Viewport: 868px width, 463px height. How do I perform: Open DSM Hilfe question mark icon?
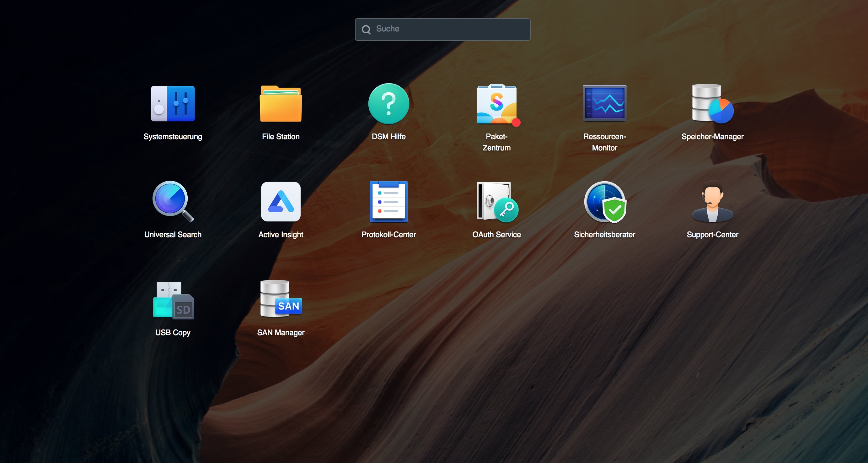click(388, 104)
